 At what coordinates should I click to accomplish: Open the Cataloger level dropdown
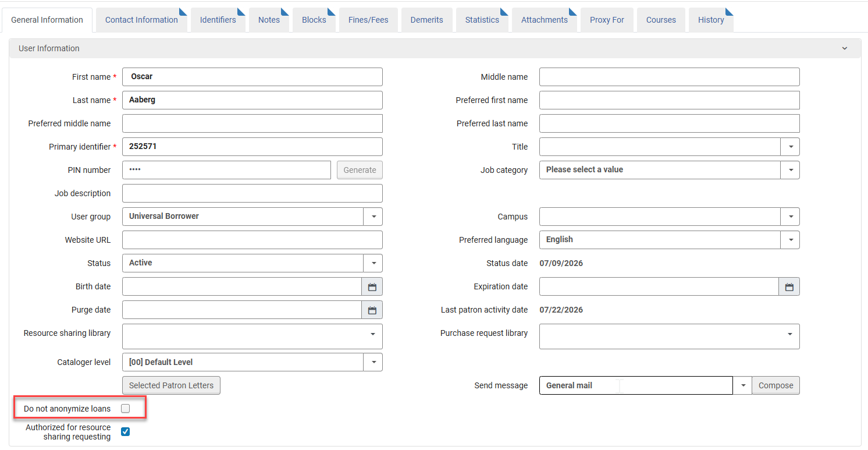click(373, 362)
